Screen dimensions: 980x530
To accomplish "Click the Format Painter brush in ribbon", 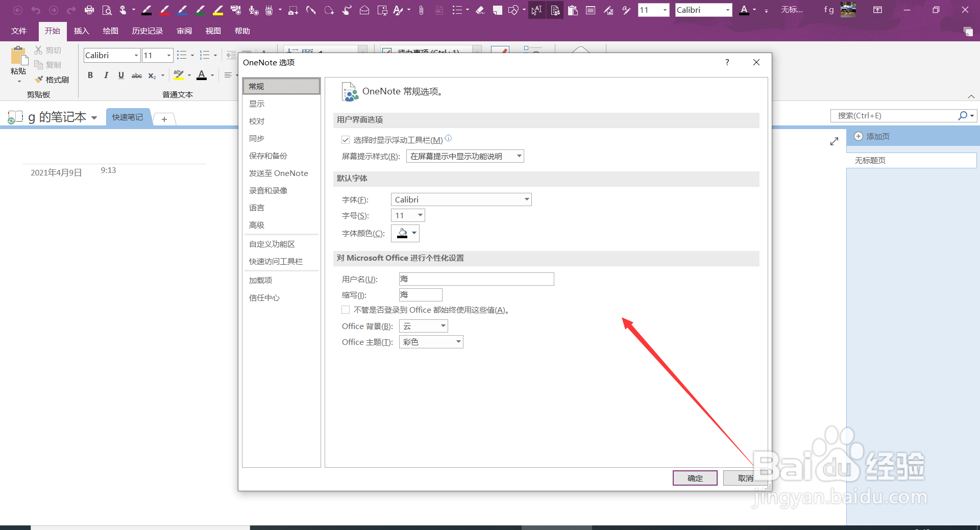I will (x=52, y=80).
